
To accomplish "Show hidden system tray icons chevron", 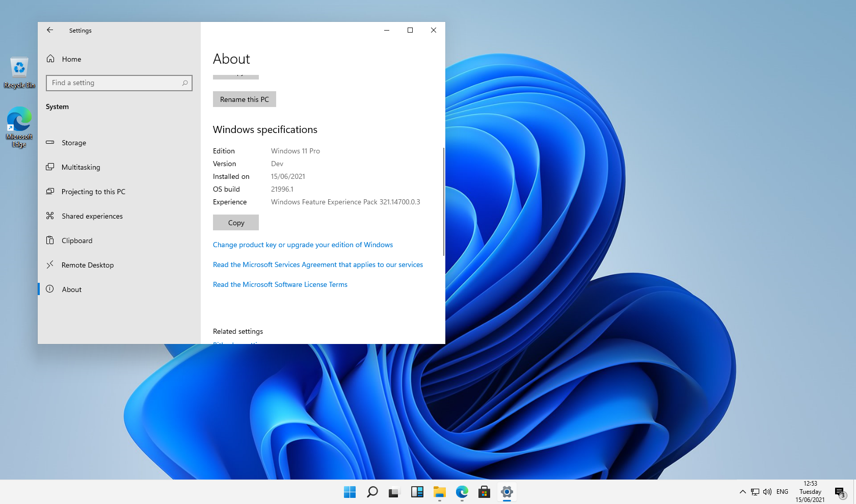I will [x=742, y=492].
